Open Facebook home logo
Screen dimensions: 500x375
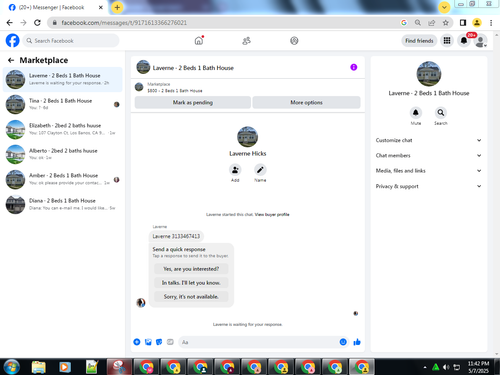(13, 41)
